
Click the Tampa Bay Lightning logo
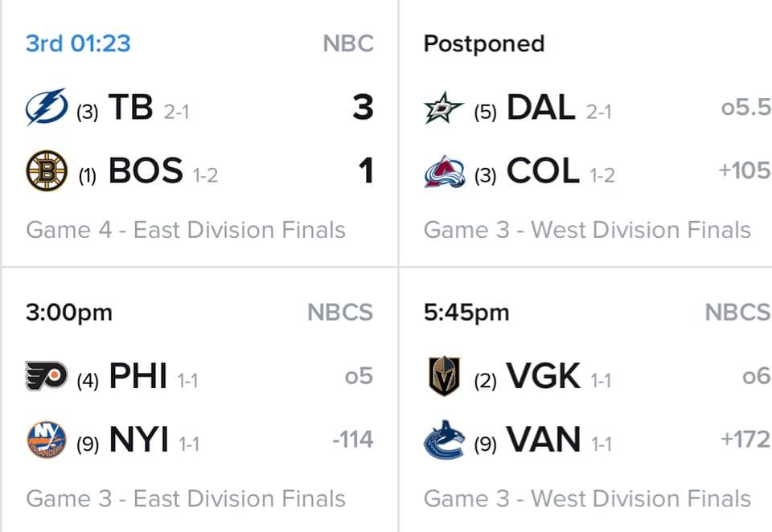pyautogui.click(x=47, y=107)
